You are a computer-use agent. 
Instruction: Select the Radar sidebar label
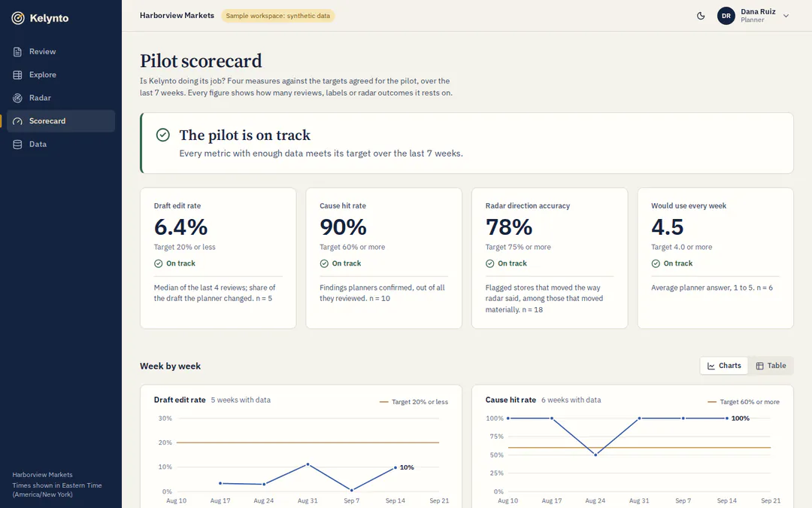click(x=40, y=97)
